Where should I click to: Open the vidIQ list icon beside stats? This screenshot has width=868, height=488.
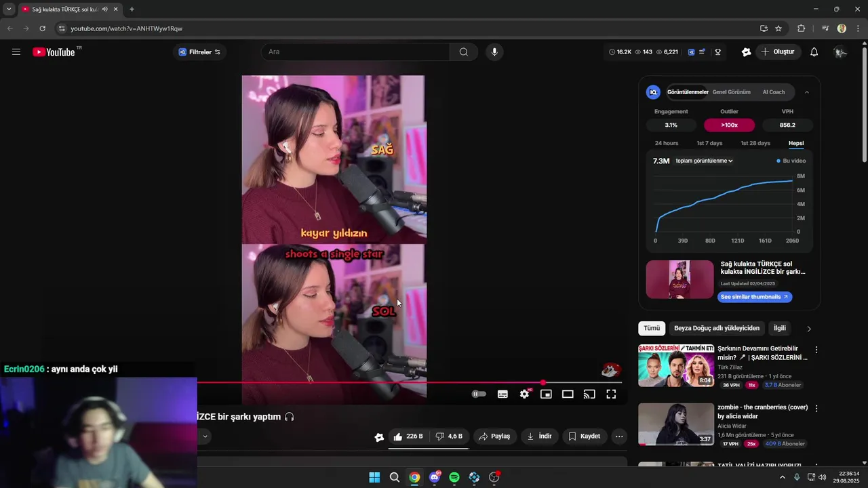702,52
